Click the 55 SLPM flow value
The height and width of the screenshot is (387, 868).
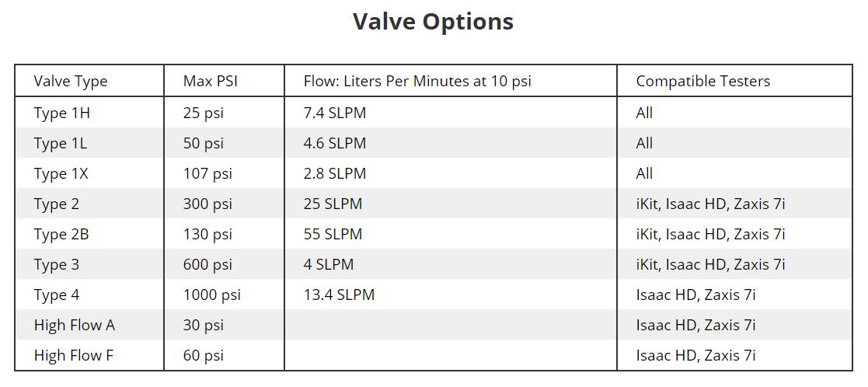(x=333, y=234)
